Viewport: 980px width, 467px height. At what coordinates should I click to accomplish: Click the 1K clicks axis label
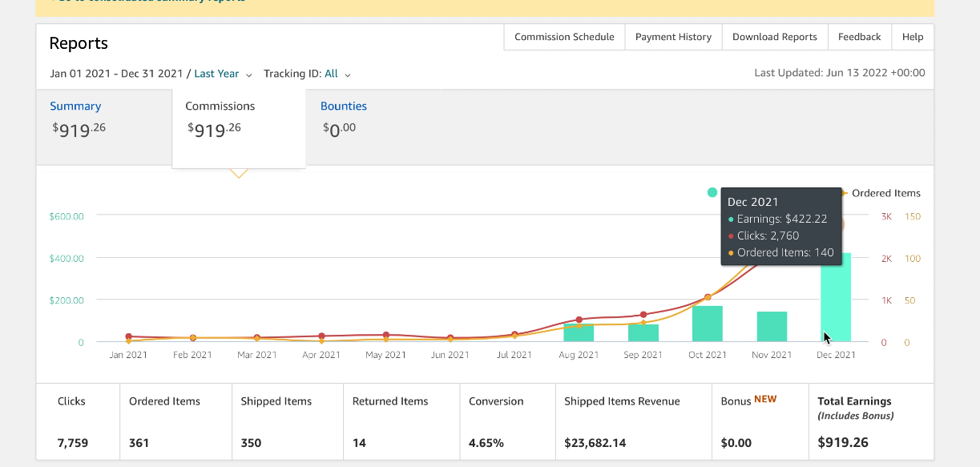[886, 300]
